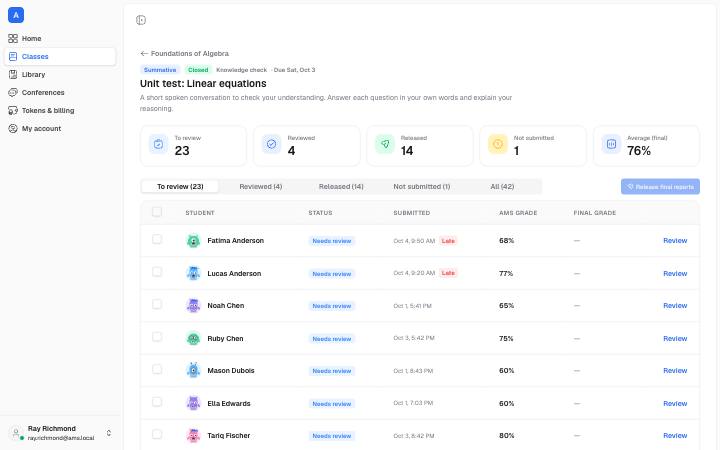Click the STUDENT column header
720x450 pixels.
tap(200, 213)
